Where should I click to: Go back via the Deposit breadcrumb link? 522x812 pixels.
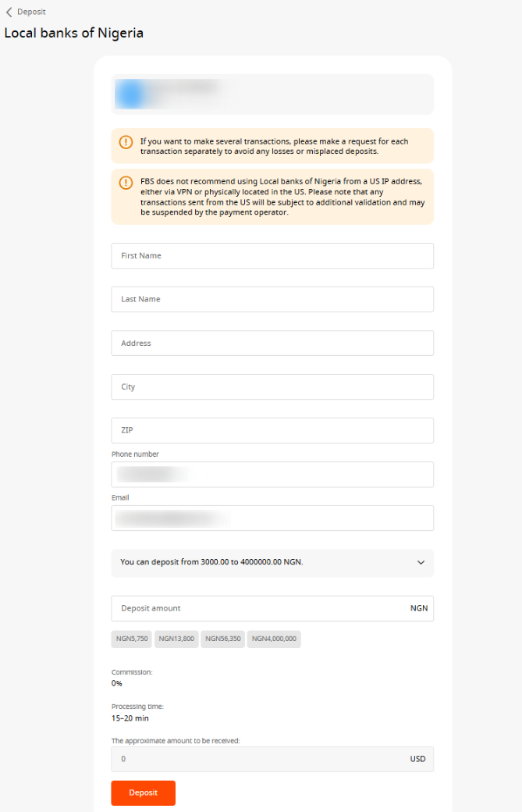click(x=31, y=12)
